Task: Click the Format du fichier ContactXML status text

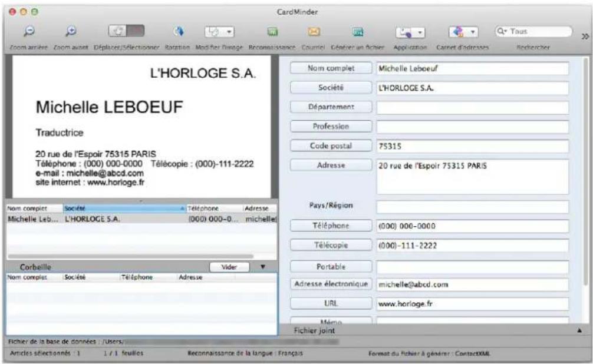Action: point(429,354)
